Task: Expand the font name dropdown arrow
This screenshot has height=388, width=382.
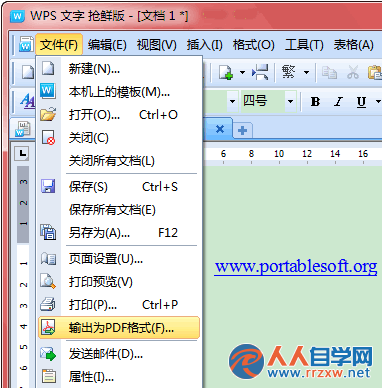Action: coord(232,101)
